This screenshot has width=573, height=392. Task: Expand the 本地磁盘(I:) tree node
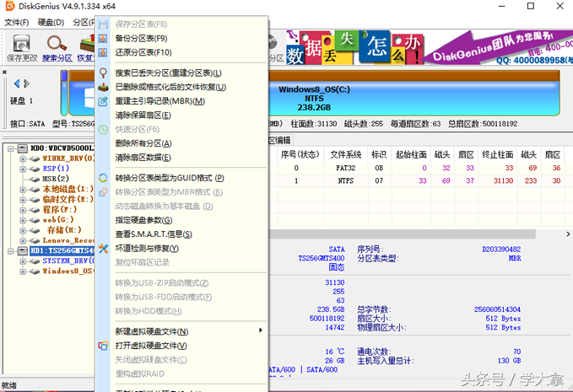coord(23,190)
